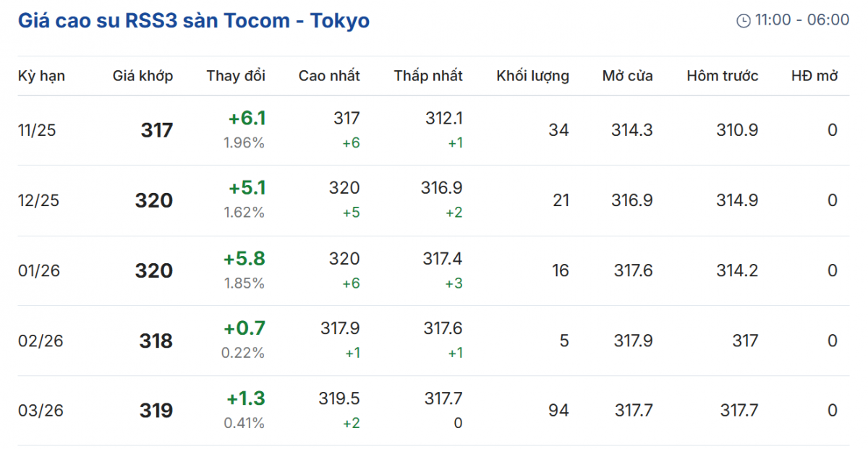Select the Cao nhất column header
Viewport: 868px width, 449px height.
click(329, 76)
